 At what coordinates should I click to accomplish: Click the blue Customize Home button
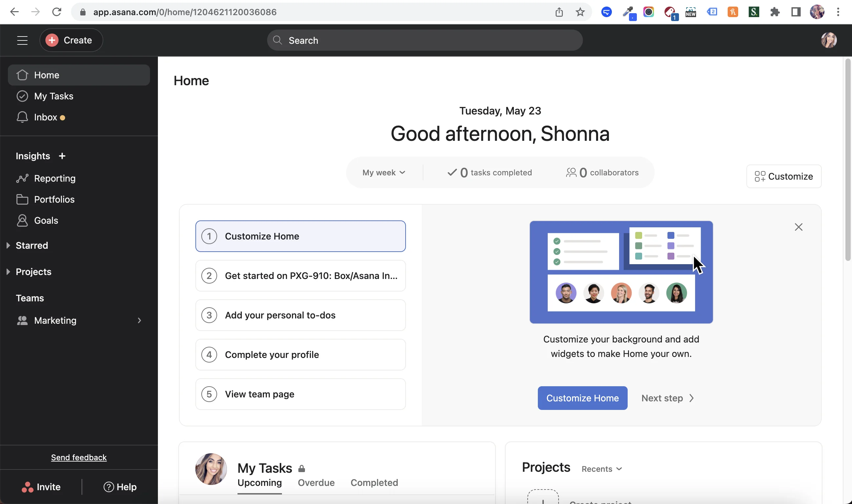[582, 398]
